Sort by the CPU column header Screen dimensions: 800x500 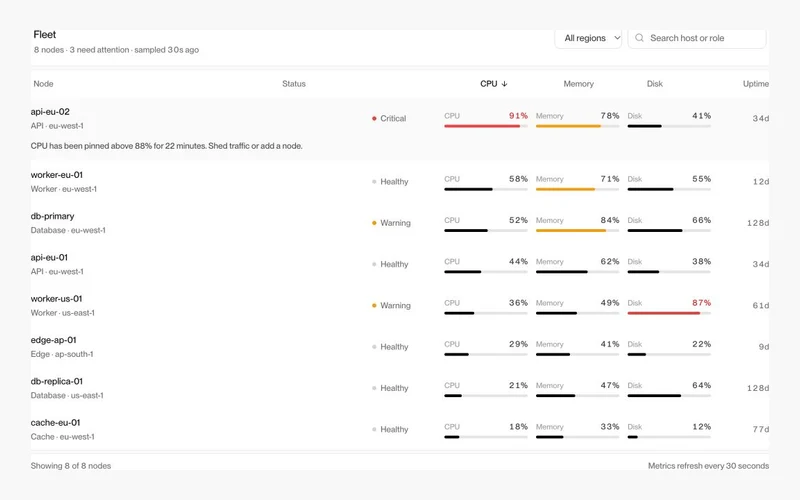[493, 84]
